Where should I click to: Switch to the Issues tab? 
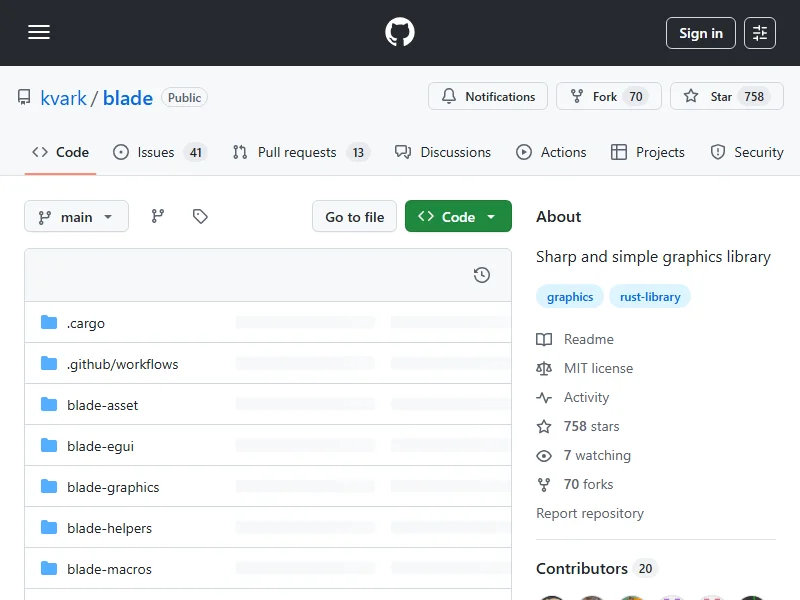(156, 152)
